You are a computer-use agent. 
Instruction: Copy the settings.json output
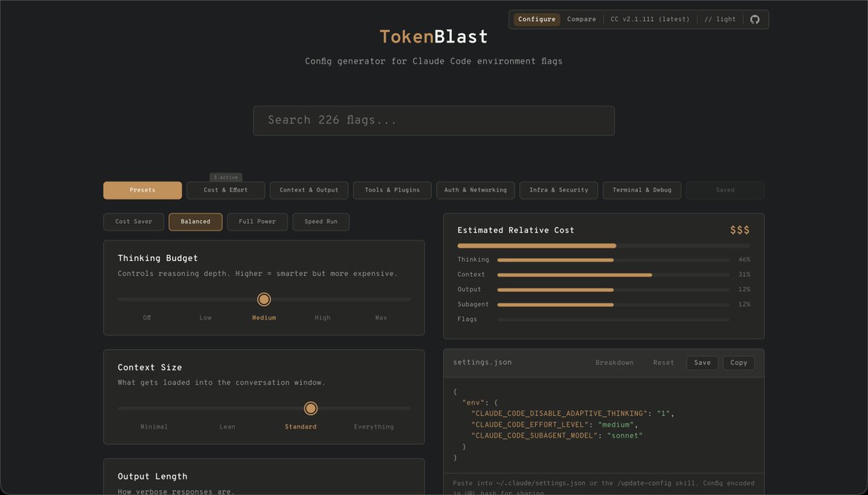click(x=739, y=363)
